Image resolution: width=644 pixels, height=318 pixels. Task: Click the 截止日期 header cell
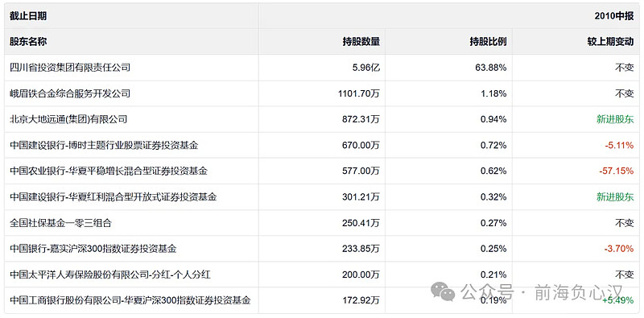[x=28, y=16]
